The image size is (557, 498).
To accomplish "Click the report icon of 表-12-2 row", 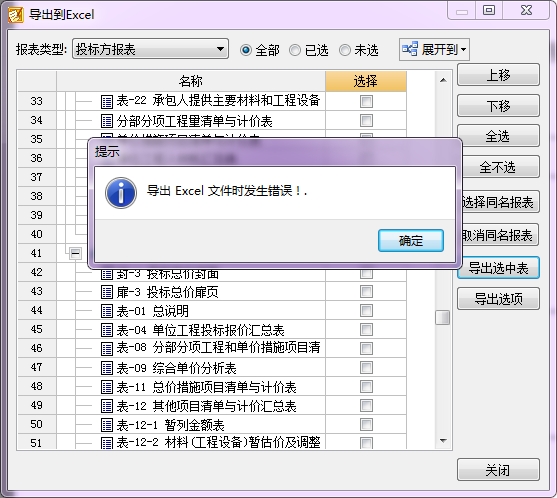I will tap(107, 443).
